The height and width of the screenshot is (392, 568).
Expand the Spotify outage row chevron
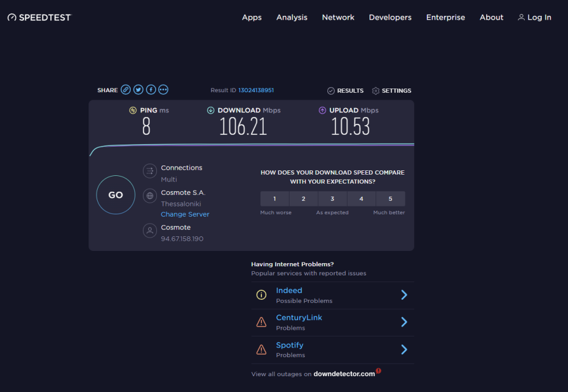404,350
